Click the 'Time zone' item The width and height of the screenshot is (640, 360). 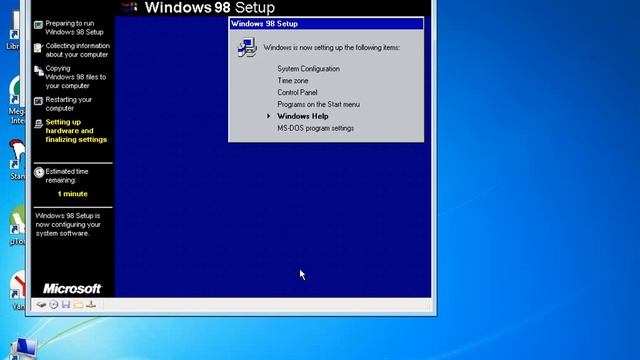click(x=293, y=80)
